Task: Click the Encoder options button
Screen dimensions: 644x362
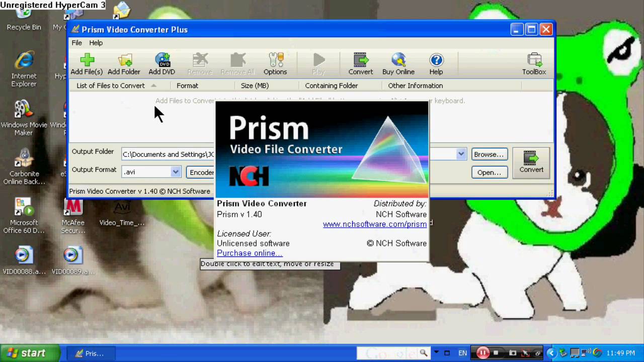Action: [201, 172]
